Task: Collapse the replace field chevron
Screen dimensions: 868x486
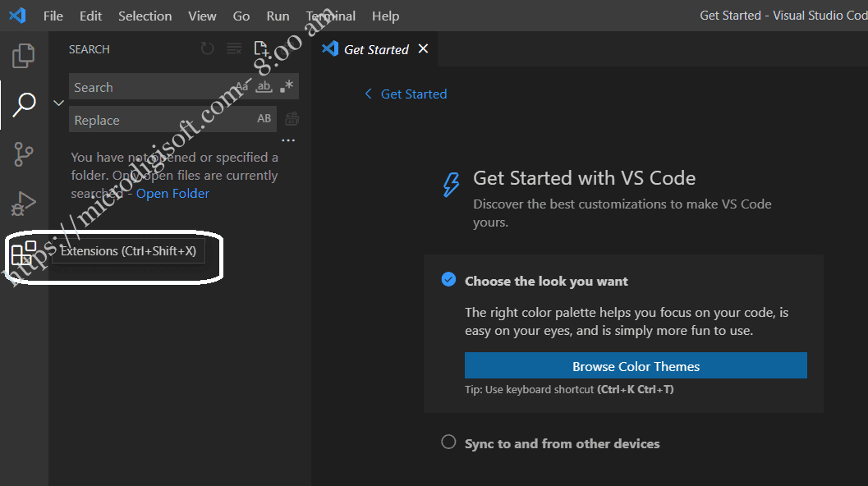Action: pyautogui.click(x=58, y=103)
